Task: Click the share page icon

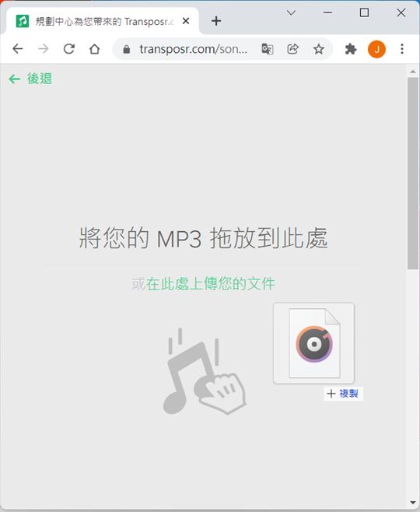Action: click(292, 49)
